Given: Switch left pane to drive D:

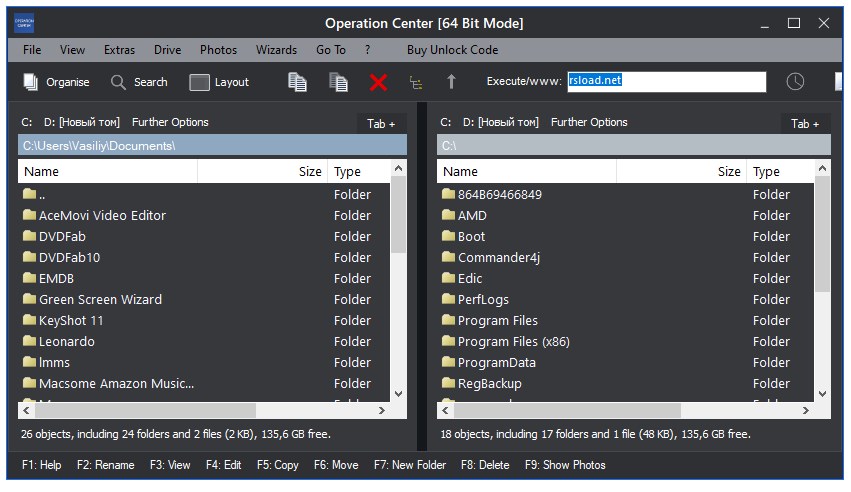Looking at the screenshot, I should [x=81, y=122].
